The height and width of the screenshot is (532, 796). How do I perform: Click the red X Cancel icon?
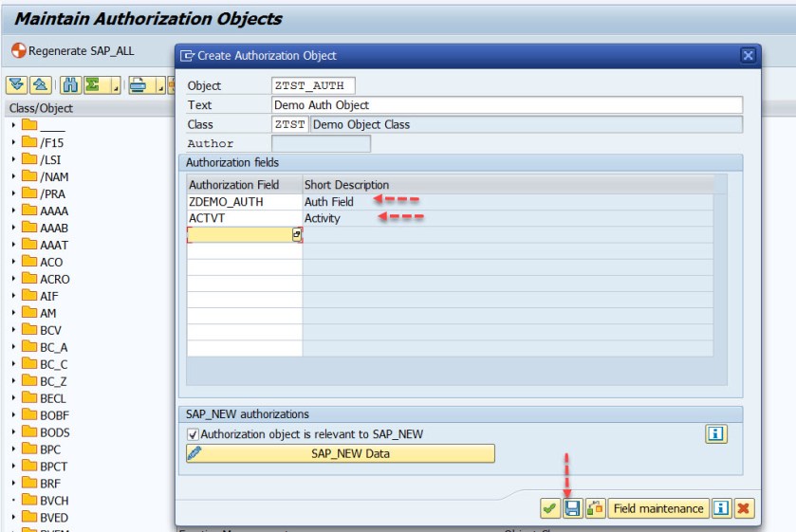(x=744, y=508)
